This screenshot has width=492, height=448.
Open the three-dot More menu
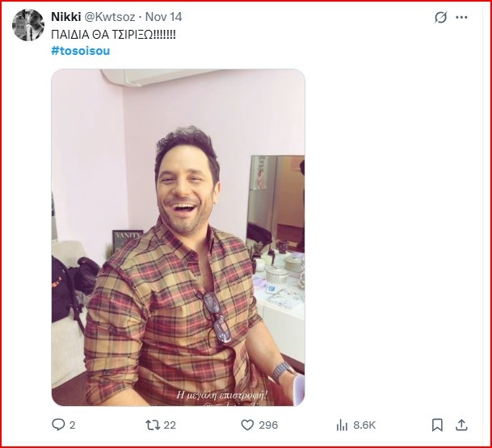pos(461,18)
